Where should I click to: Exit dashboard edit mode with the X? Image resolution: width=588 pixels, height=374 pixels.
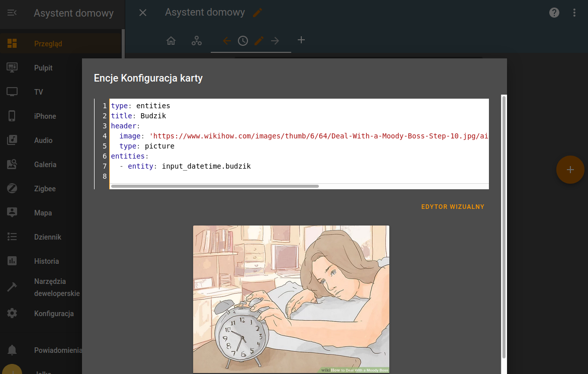[143, 13]
